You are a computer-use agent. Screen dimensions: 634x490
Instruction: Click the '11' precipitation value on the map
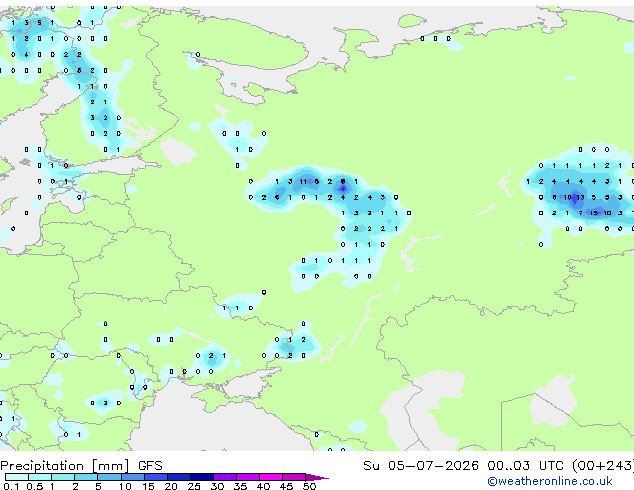303,182
